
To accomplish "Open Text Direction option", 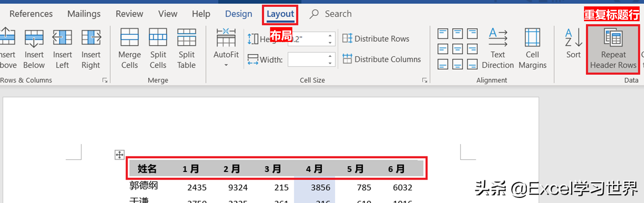I will pos(498,49).
